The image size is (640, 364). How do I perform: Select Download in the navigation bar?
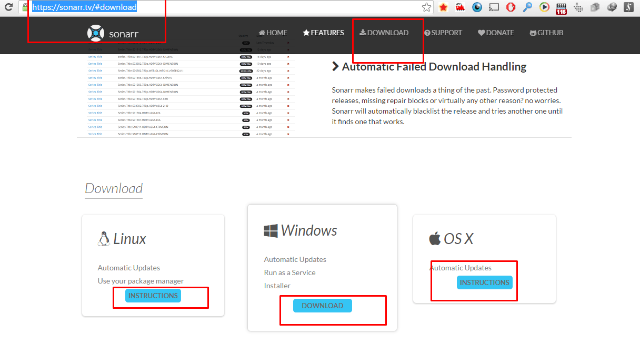384,33
